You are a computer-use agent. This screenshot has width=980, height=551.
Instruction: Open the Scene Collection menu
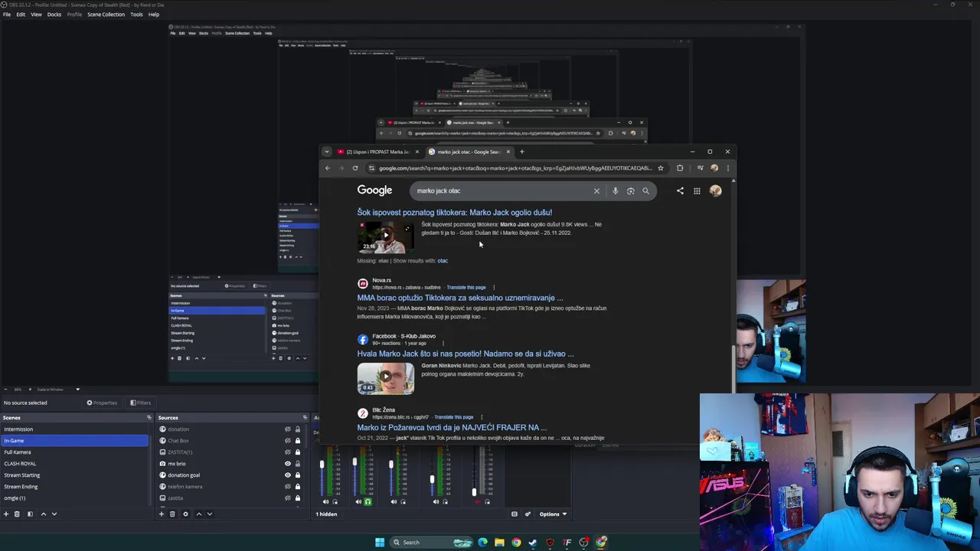(x=106, y=15)
